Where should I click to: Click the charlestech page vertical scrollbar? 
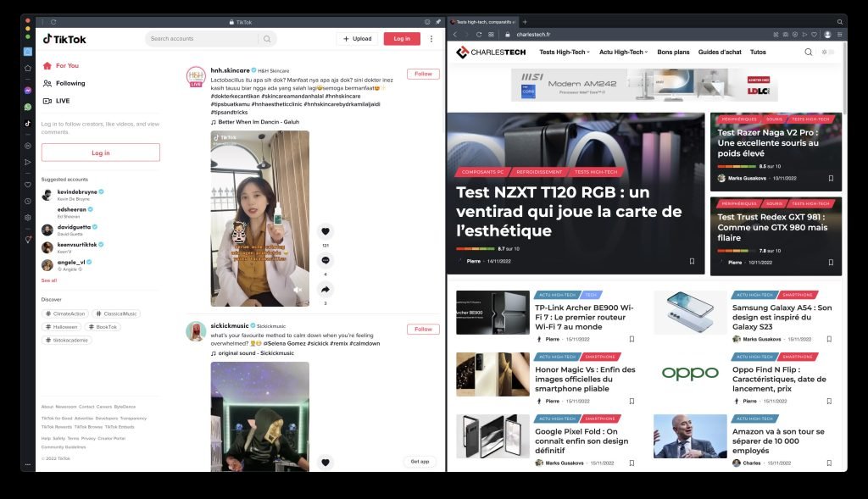pyautogui.click(x=845, y=77)
